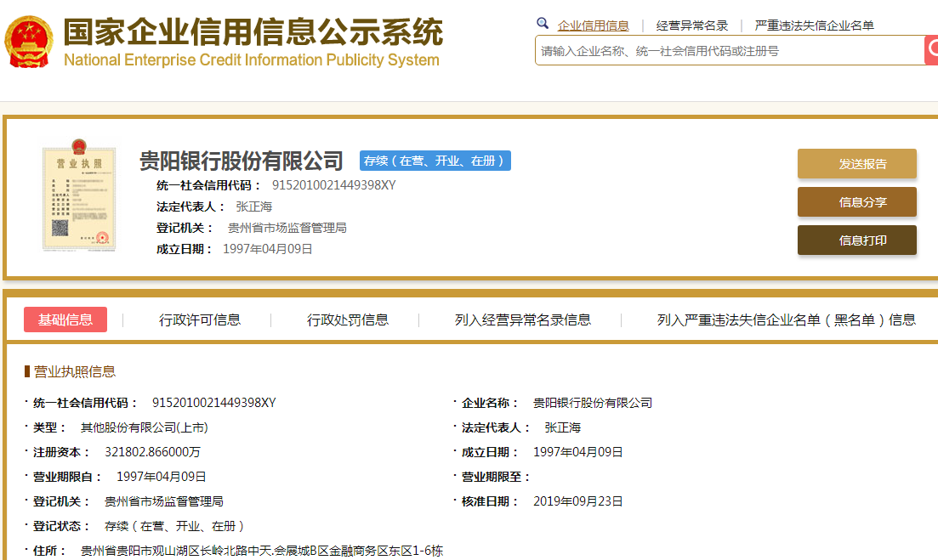The width and height of the screenshot is (938, 560).
Task: Click the credit code in the header card
Action: [x=334, y=185]
